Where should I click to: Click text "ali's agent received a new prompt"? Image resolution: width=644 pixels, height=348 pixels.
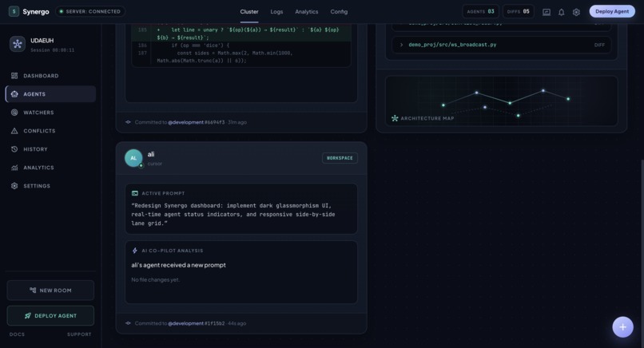pos(178,265)
